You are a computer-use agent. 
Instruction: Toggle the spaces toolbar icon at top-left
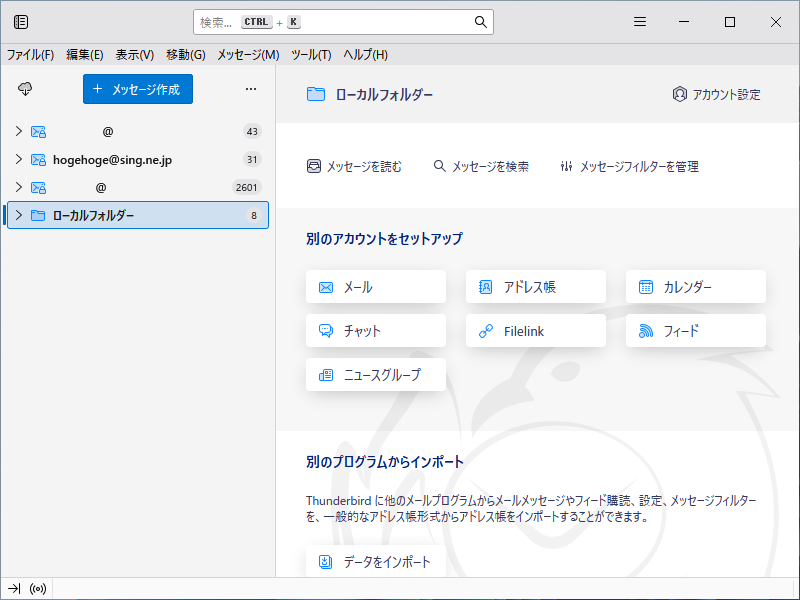click(x=21, y=22)
